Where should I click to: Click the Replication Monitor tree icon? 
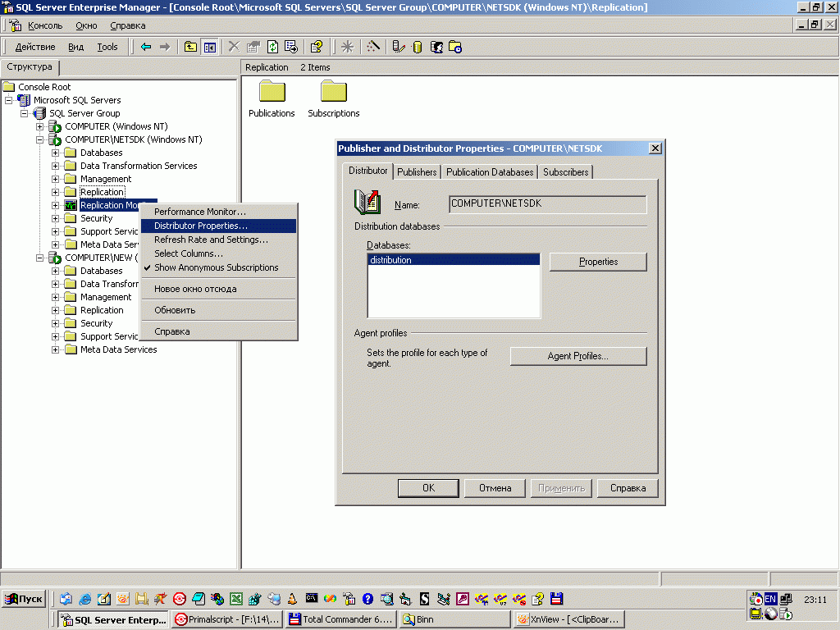[71, 205]
